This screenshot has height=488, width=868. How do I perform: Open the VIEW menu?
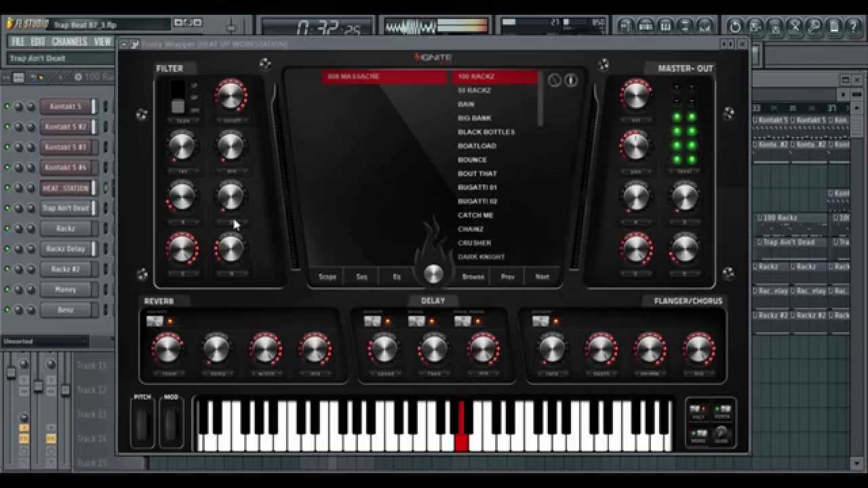[102, 42]
